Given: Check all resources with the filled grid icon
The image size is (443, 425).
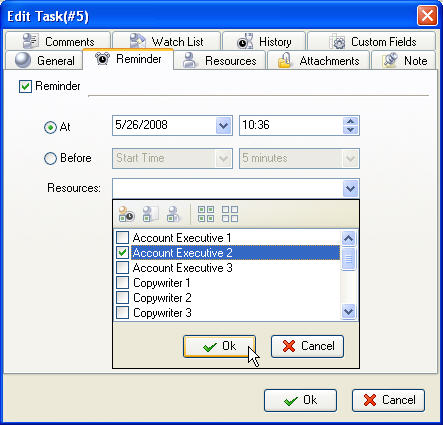Looking at the screenshot, I should (206, 214).
